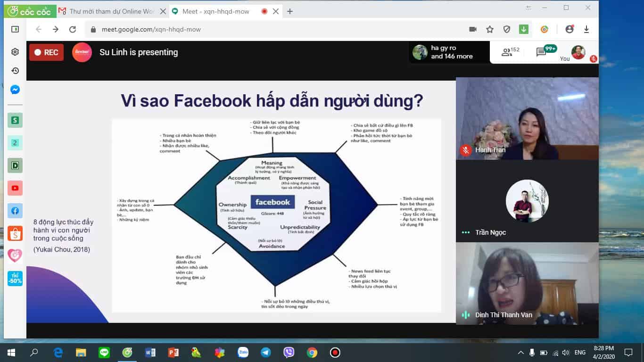
Task: Open the screen recorder taskbar icon
Action: point(335,352)
